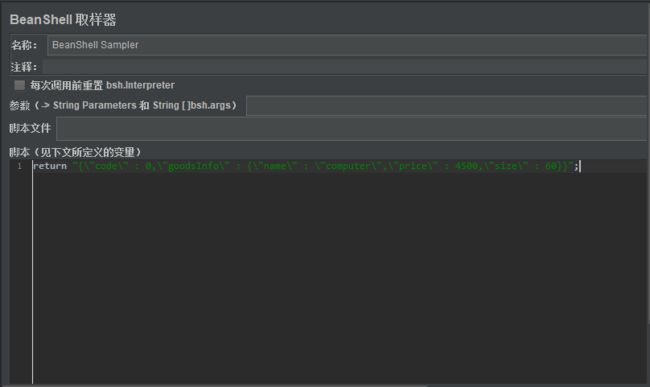Click the name field containing BeanShell Sampler
Viewport: 650px width, 387px height.
(x=347, y=45)
